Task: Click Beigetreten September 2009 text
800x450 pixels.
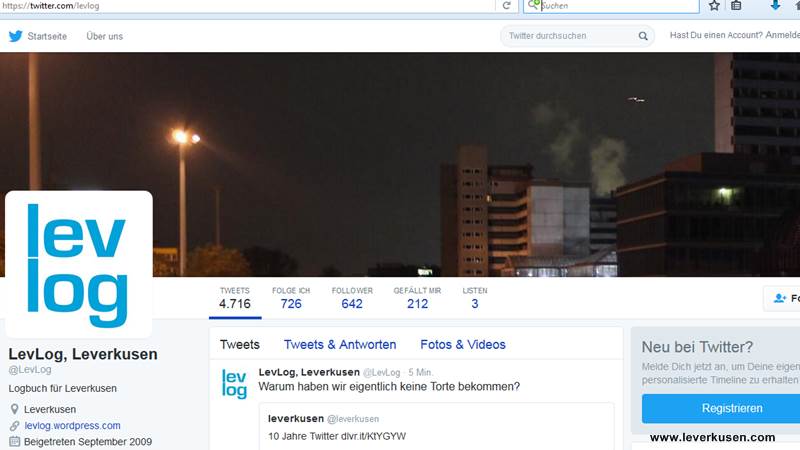Action: (88, 442)
